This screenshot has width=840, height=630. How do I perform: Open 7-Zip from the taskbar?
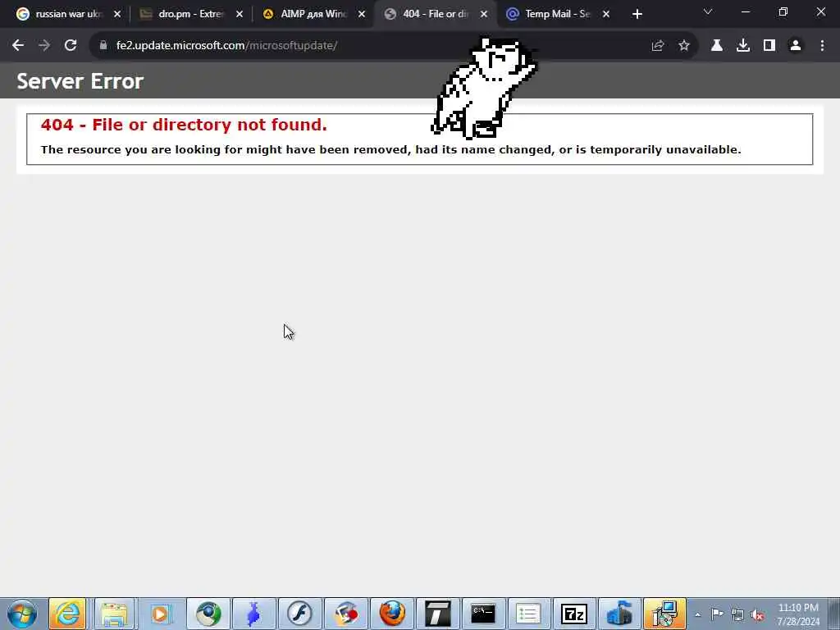tap(573, 614)
